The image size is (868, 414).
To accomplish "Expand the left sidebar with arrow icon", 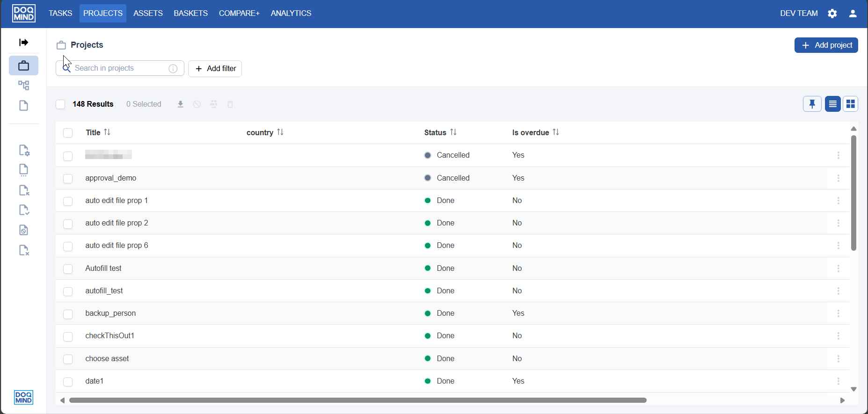I will (23, 43).
